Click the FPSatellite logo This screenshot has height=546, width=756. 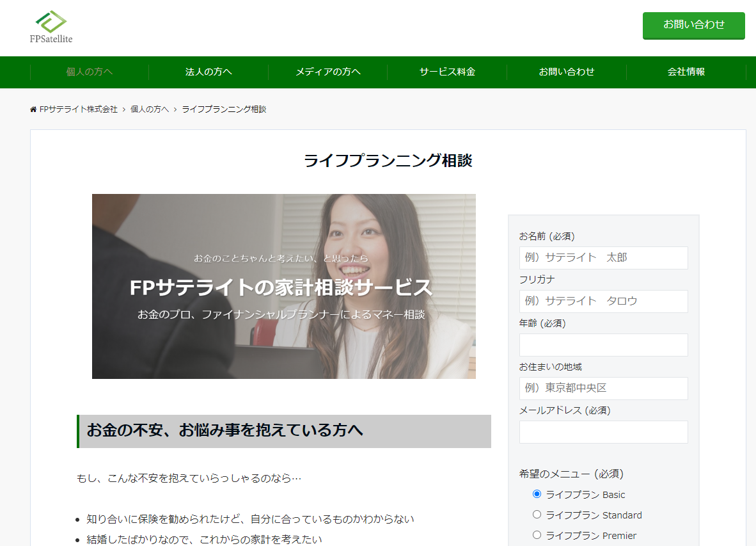(x=51, y=27)
